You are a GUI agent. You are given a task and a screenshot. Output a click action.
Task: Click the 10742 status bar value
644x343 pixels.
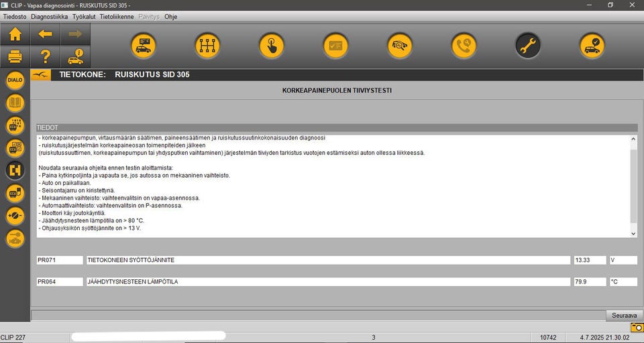click(x=548, y=338)
